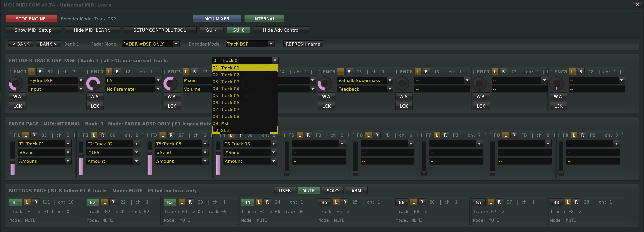Click REFRESH name button
Screen dimensions: 644x232
click(303, 44)
